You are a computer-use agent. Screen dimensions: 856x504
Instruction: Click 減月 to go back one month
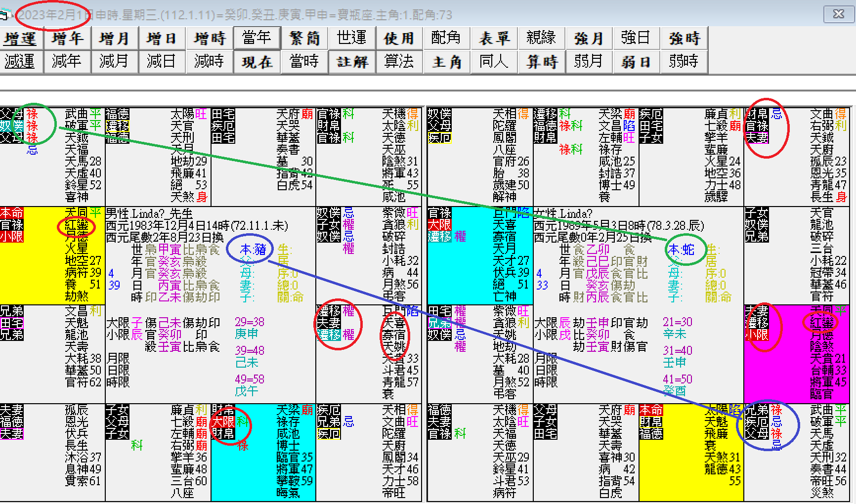(x=115, y=62)
